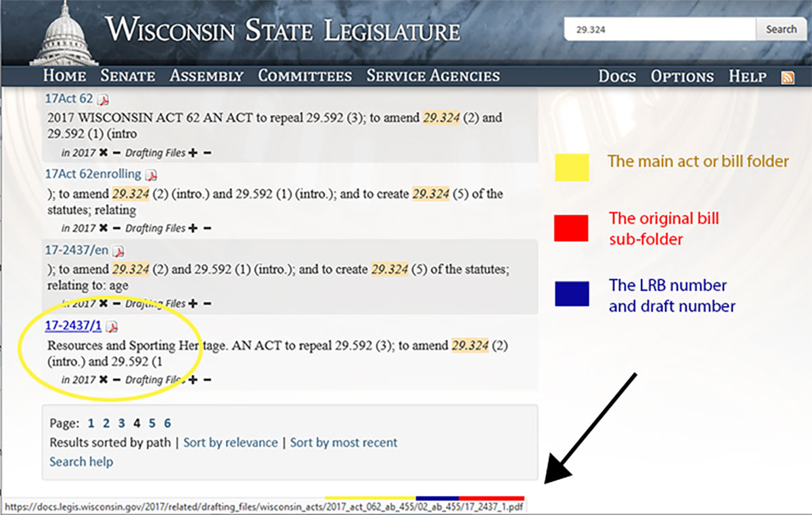
Task: Open the 17-2437/1 draft link
Action: point(73,326)
